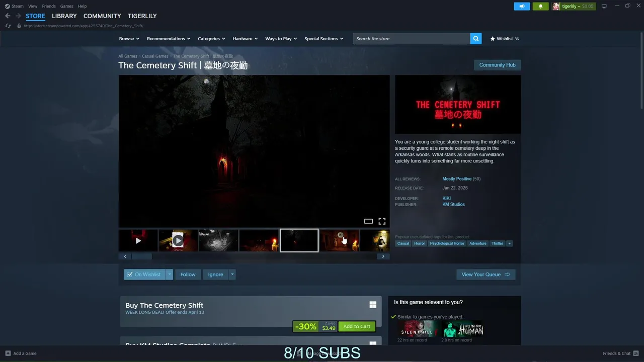Select the grayscale screenshot thumbnail
The height and width of the screenshot is (362, 644).
[218, 240]
